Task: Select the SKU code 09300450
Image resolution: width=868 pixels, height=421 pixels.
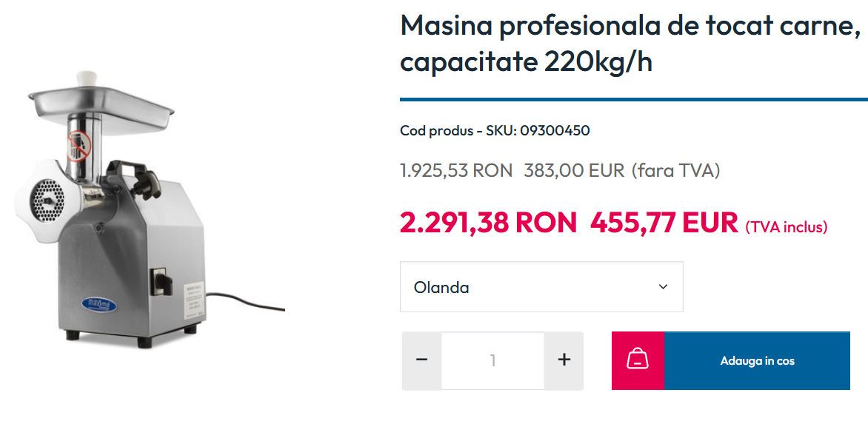Action: click(555, 131)
